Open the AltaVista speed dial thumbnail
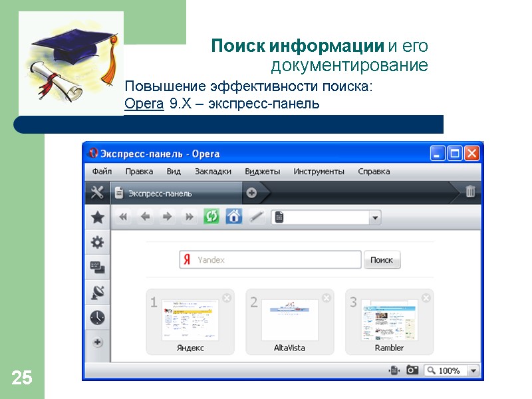 [x=290, y=320]
